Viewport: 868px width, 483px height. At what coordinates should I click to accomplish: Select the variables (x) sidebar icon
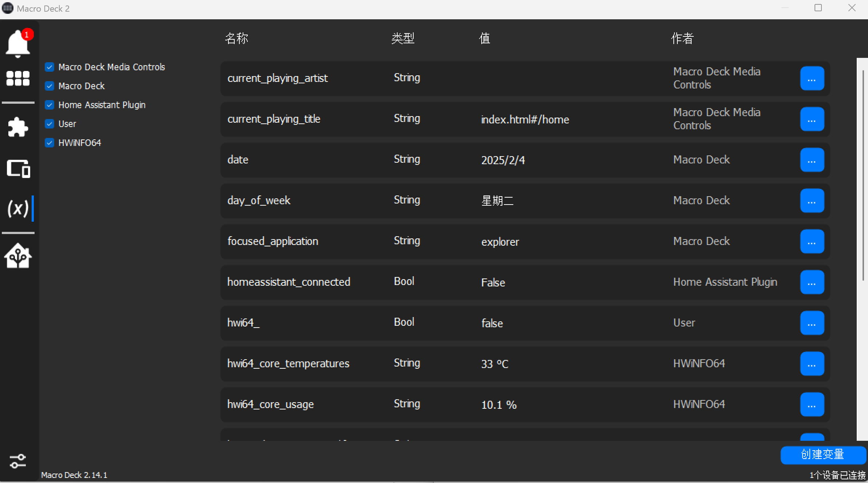18,208
